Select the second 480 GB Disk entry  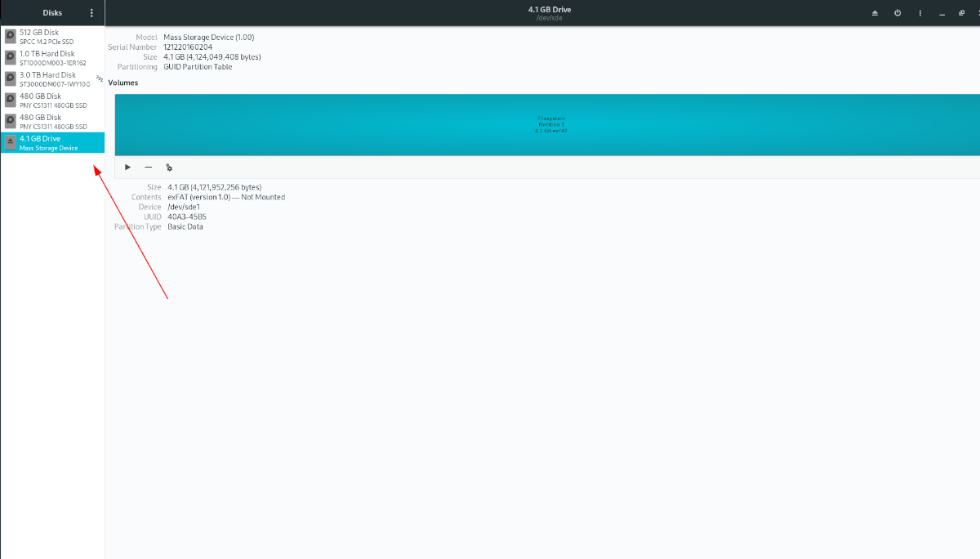52,121
